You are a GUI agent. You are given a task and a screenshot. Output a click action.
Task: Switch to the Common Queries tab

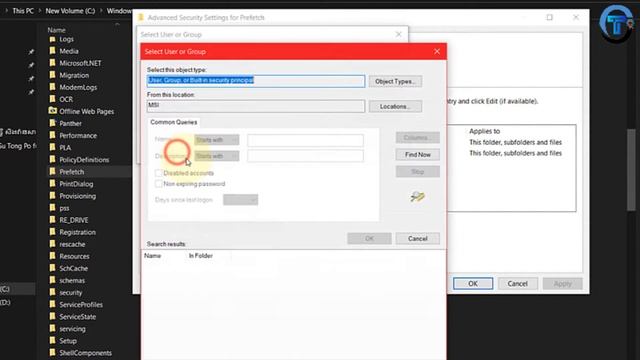pyautogui.click(x=173, y=122)
